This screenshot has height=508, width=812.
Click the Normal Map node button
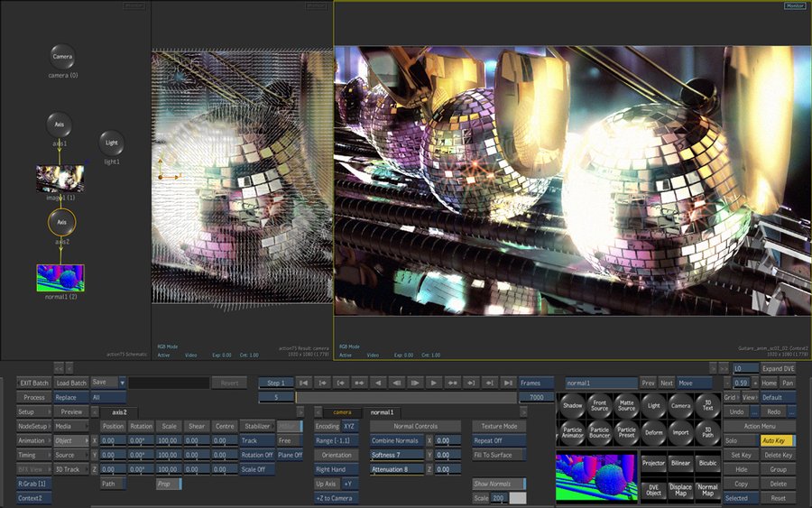pyautogui.click(x=707, y=490)
